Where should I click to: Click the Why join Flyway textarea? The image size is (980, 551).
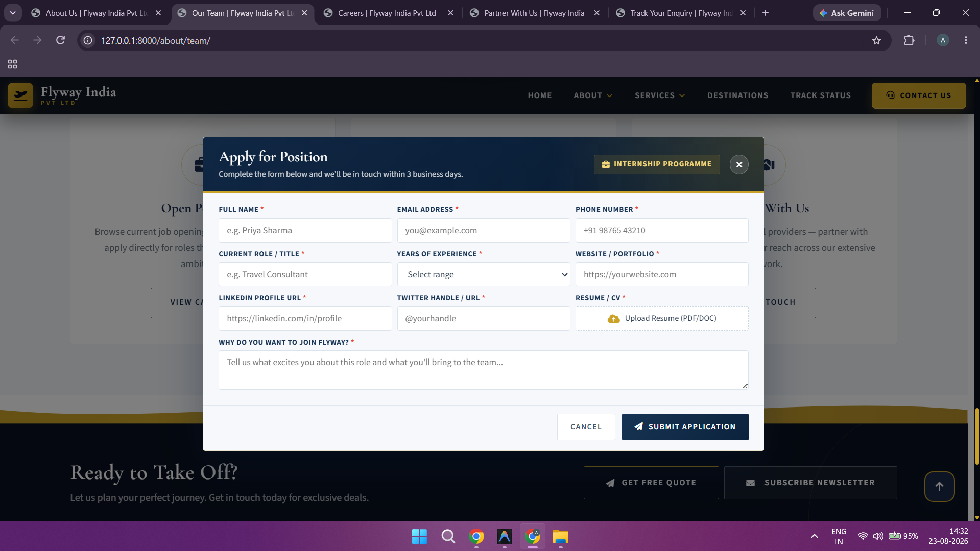point(483,370)
